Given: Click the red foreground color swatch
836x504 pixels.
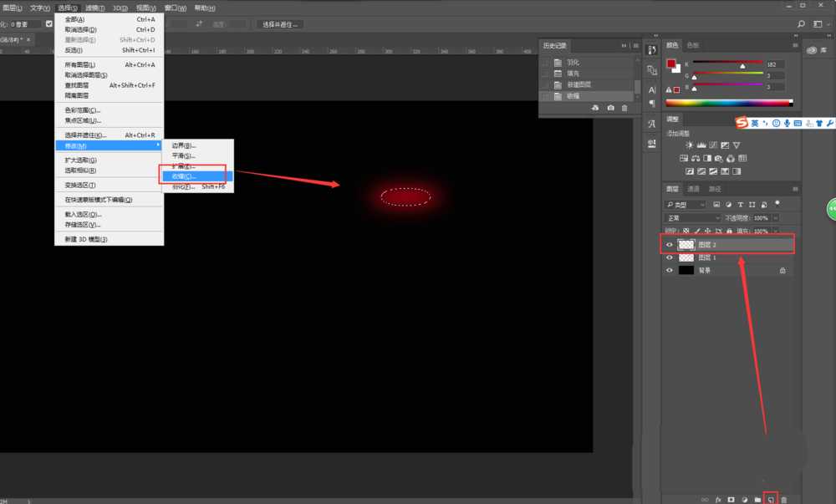Looking at the screenshot, I should click(x=670, y=64).
